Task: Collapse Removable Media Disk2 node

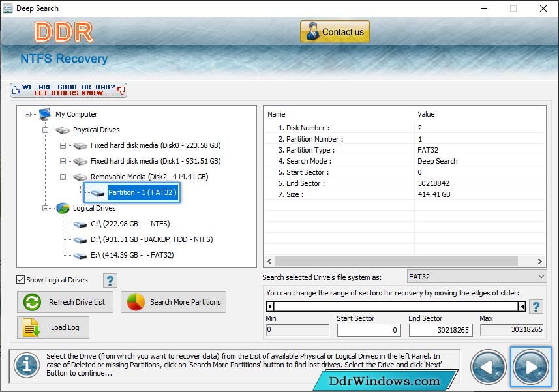Action: [63, 177]
